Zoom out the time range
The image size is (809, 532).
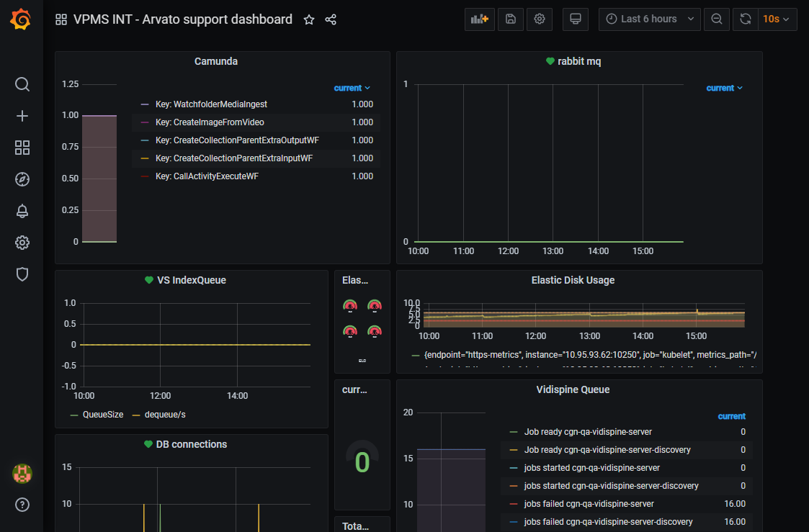point(717,19)
